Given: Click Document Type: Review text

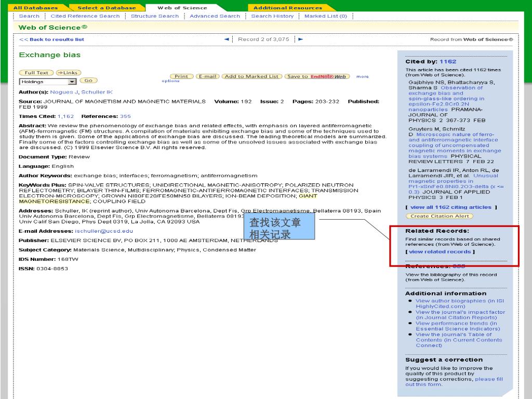Looking at the screenshot, I should click(x=54, y=157).
